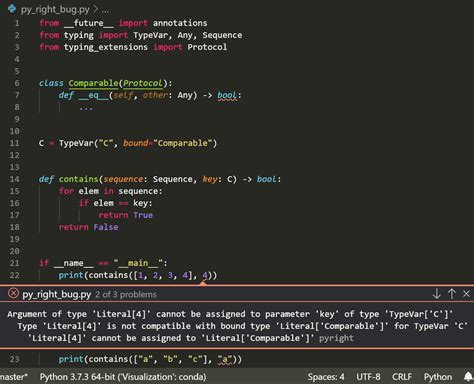Close the problems peek panel

click(x=466, y=294)
